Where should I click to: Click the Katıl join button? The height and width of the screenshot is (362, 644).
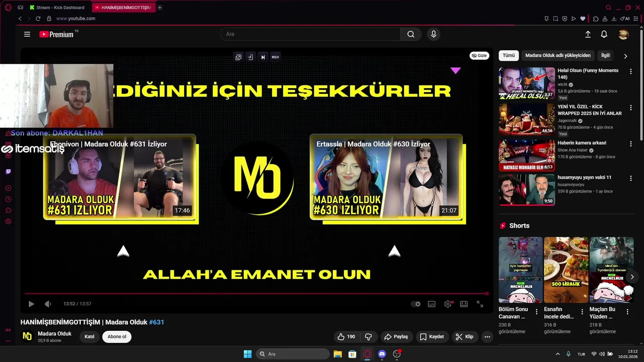click(89, 337)
